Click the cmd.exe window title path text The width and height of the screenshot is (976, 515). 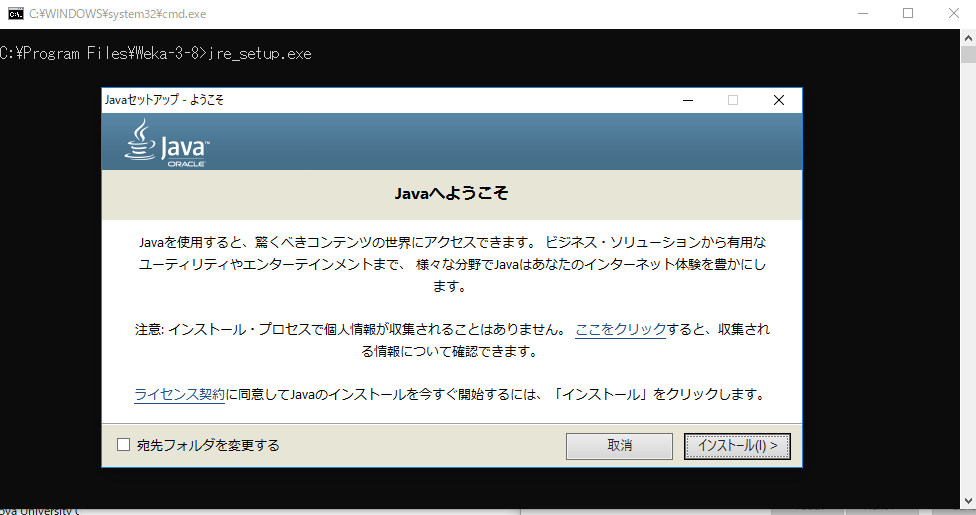tap(118, 14)
